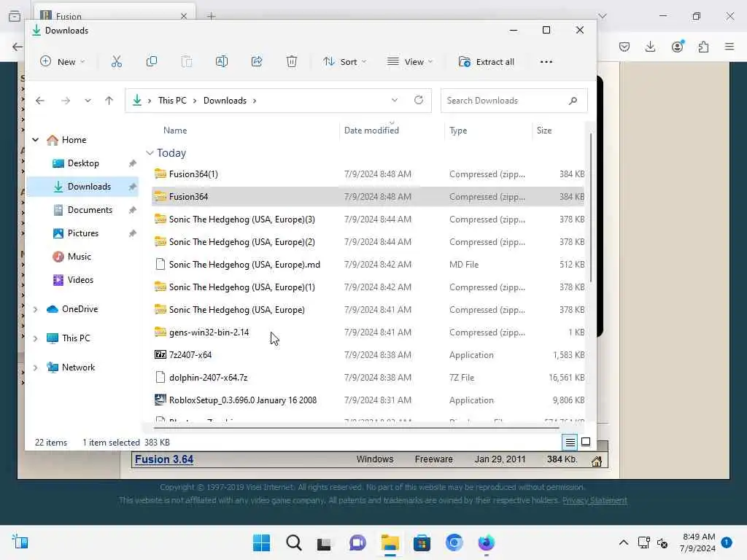Refresh the Downloads folder view

tap(419, 100)
